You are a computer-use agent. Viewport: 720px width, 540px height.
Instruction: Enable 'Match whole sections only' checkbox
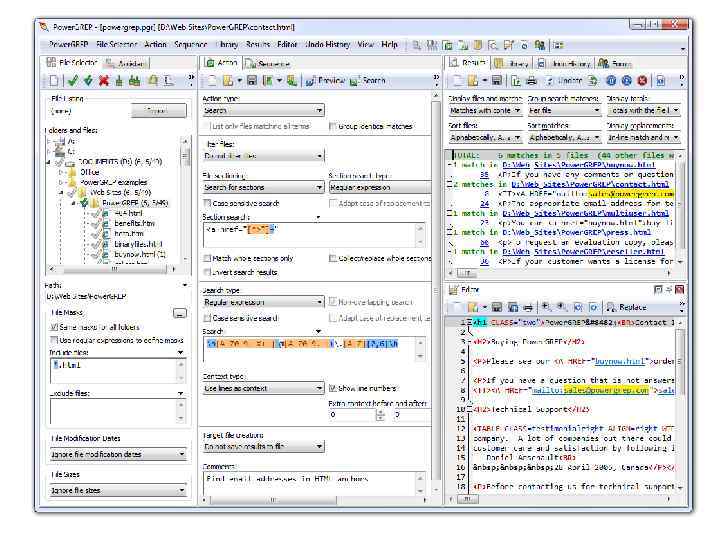207,258
